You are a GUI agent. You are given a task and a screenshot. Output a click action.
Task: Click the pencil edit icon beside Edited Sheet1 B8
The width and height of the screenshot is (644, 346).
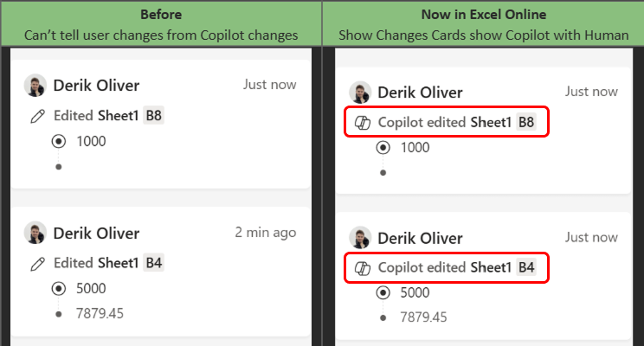coord(37,116)
